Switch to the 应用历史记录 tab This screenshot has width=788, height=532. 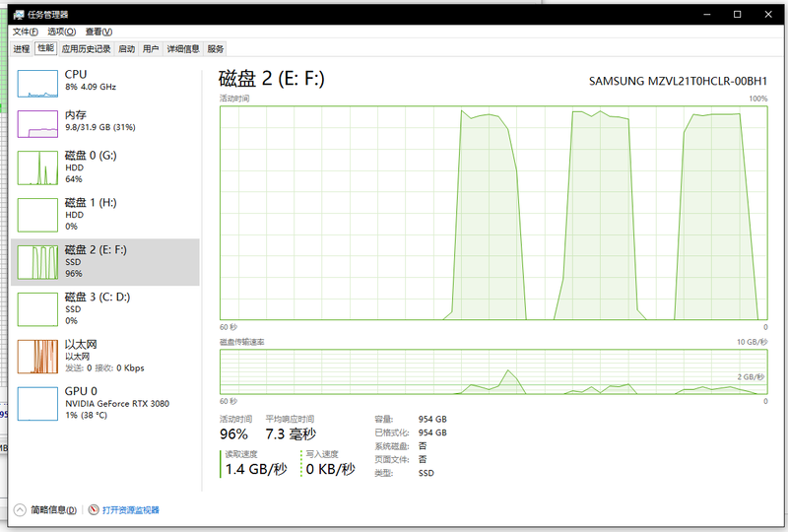coord(86,48)
